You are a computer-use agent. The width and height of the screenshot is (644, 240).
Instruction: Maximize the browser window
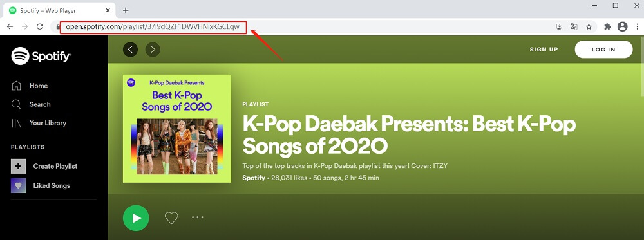[615, 5]
